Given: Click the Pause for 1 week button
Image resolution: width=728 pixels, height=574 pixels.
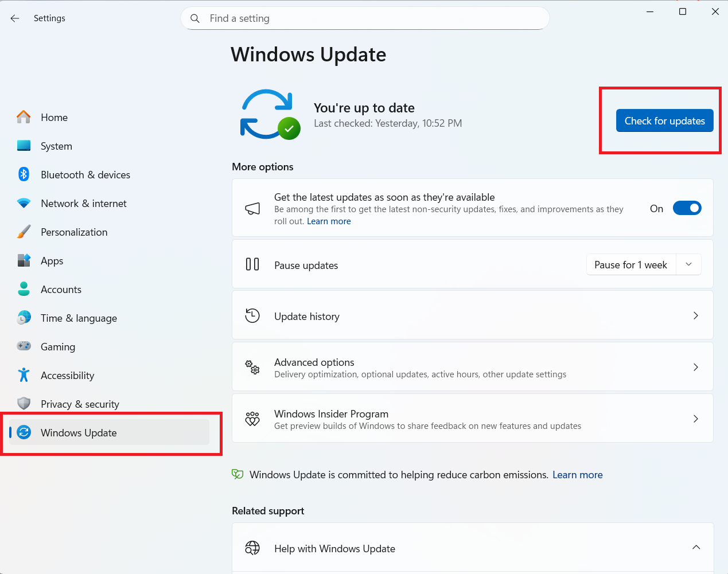Looking at the screenshot, I should tap(630, 265).
